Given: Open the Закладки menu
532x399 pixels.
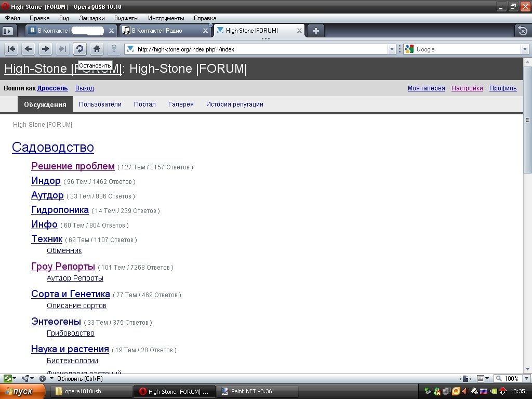Looking at the screenshot, I should pyautogui.click(x=92, y=18).
